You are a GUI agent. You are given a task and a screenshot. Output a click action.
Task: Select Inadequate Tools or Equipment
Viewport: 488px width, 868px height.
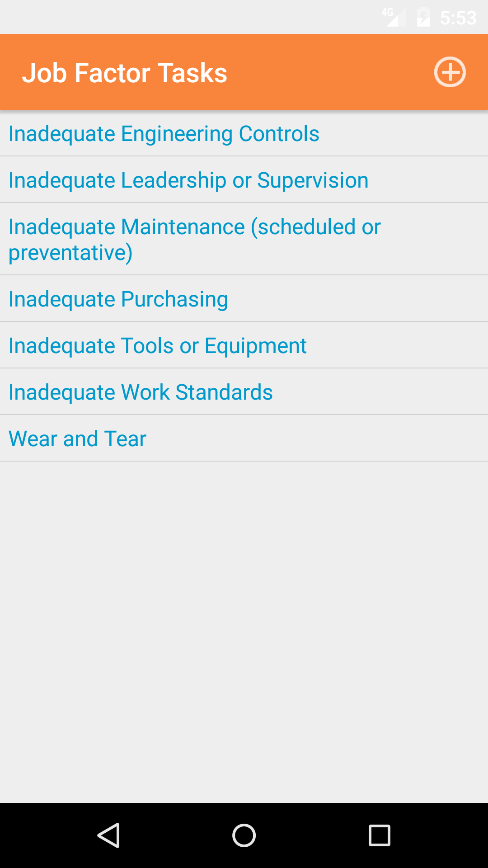tap(157, 346)
